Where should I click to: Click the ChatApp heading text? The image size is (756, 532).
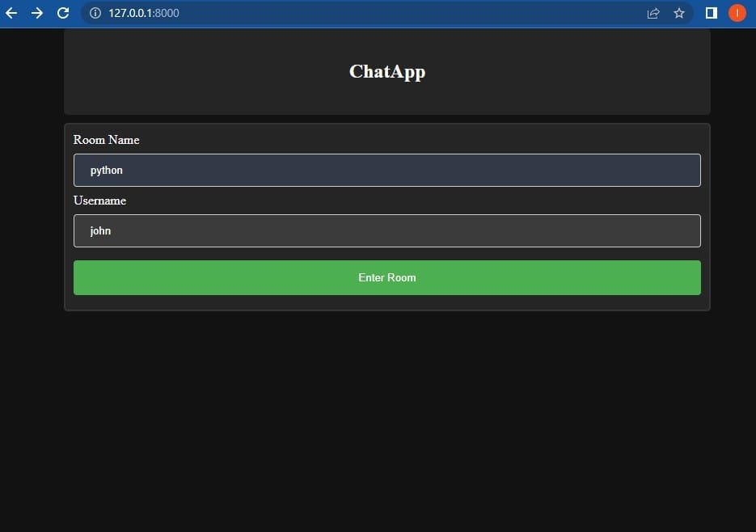tap(386, 72)
